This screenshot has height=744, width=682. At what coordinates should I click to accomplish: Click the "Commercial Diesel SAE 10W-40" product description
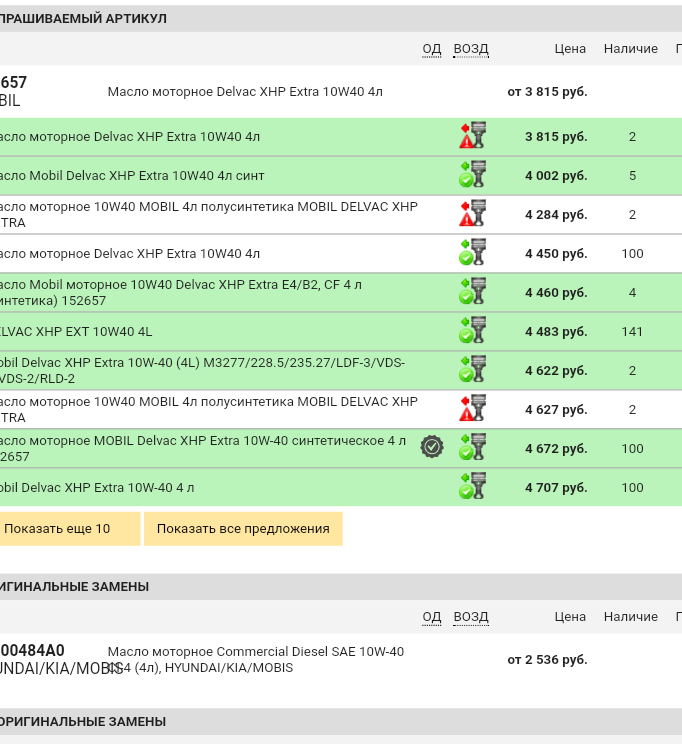coord(256,660)
